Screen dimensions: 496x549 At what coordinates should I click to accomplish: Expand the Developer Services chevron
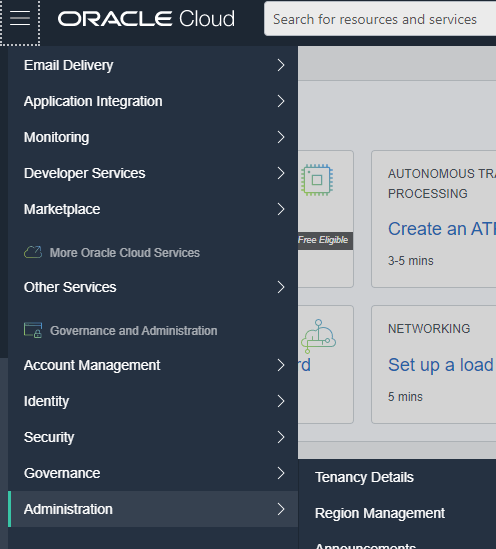(x=281, y=173)
